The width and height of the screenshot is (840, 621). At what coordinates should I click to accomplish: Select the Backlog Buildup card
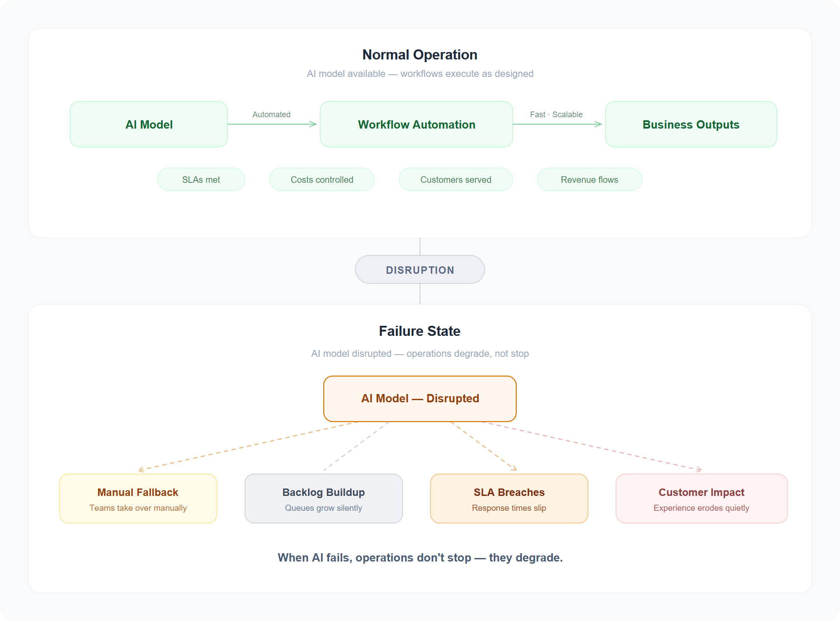(323, 499)
